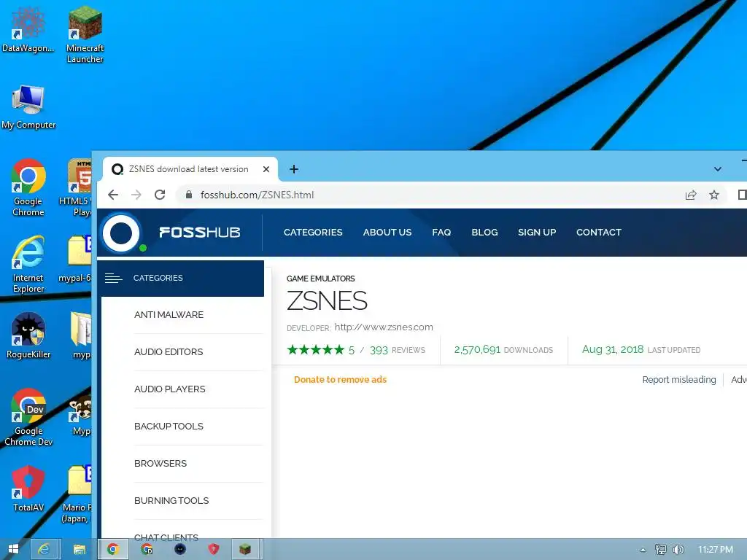The image size is (747, 560).
Task: Click the 11:27 PM taskbar clock
Action: coord(715,550)
